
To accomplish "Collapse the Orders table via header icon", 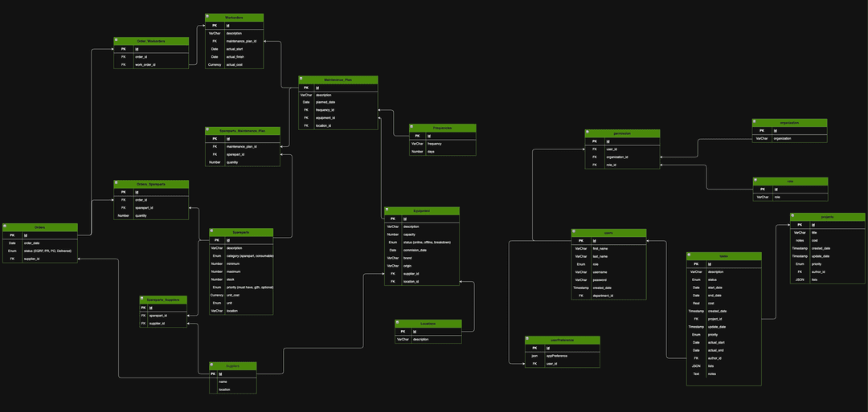I will click(x=5, y=226).
